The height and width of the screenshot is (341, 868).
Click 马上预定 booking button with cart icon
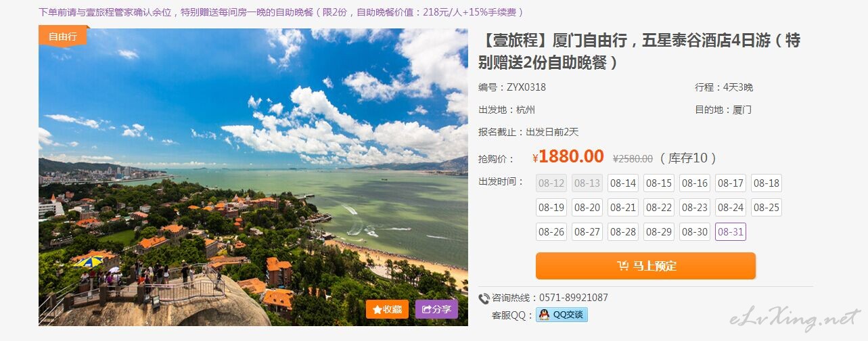point(645,266)
